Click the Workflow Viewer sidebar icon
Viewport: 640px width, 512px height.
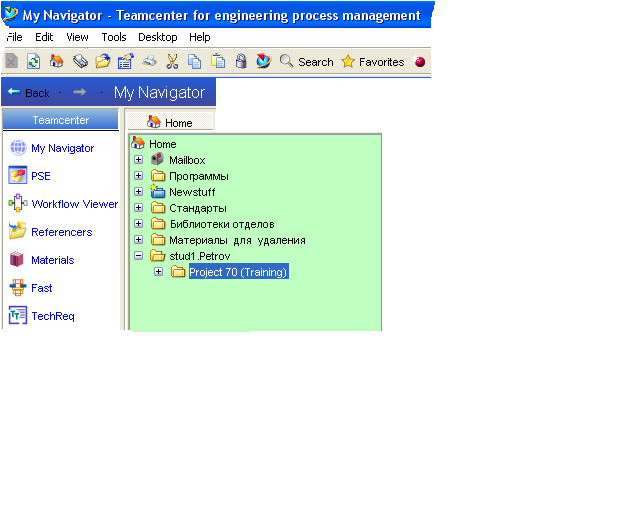18,203
